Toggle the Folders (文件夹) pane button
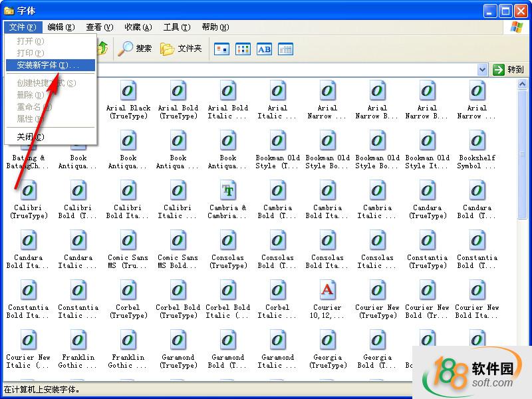The width and height of the screenshot is (532, 399). pos(181,49)
